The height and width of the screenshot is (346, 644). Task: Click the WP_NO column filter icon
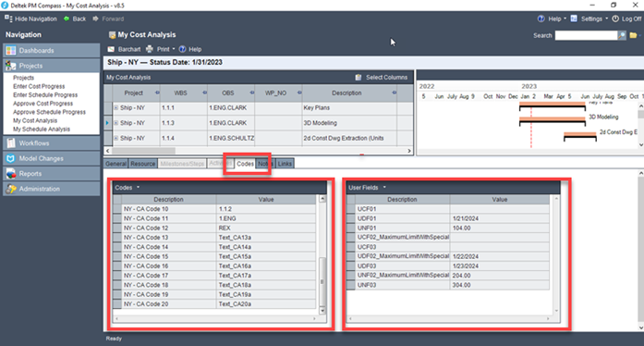[299, 93]
